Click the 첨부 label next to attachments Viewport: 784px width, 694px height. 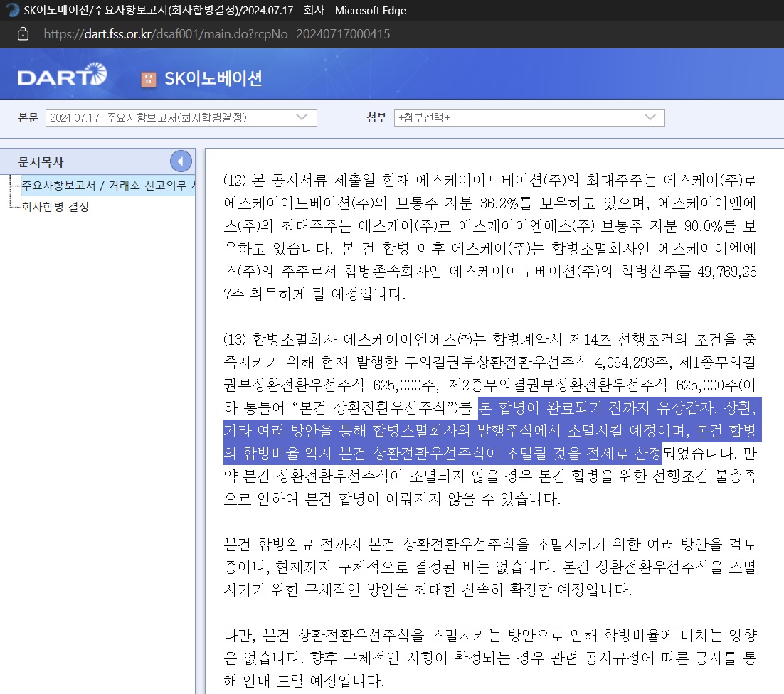(x=376, y=117)
